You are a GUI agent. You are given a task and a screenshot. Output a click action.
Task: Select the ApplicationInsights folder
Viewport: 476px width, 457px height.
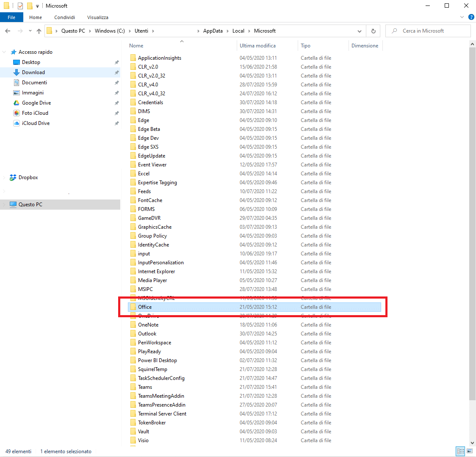click(159, 58)
